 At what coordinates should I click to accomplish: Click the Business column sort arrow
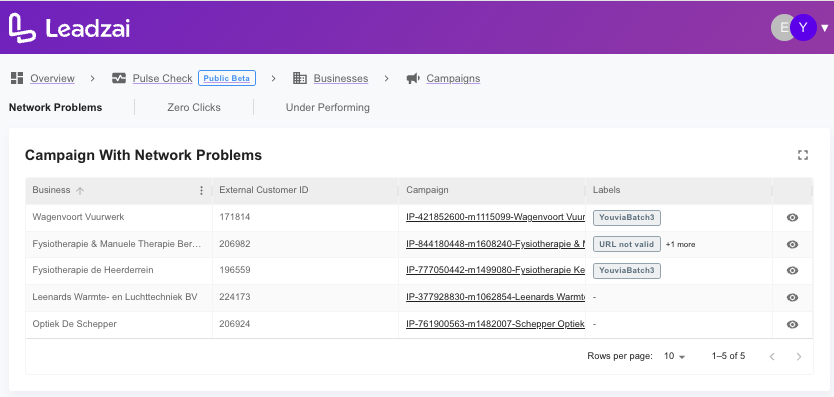tap(80, 191)
